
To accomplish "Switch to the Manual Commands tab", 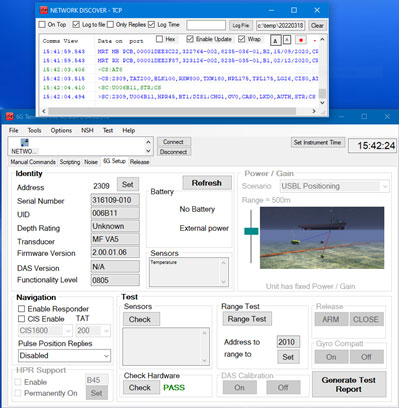I will [33, 162].
